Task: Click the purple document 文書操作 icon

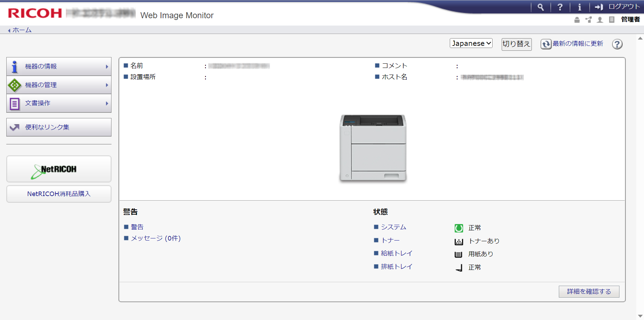Action: coord(15,104)
